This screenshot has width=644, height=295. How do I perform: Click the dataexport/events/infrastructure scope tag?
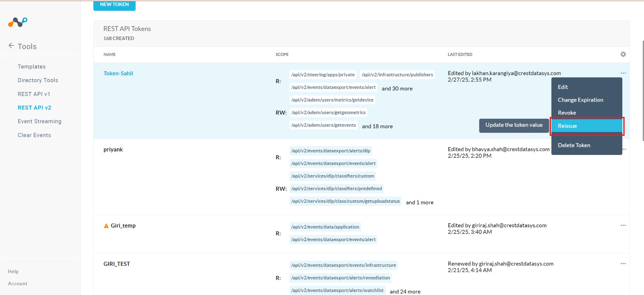coord(344,265)
